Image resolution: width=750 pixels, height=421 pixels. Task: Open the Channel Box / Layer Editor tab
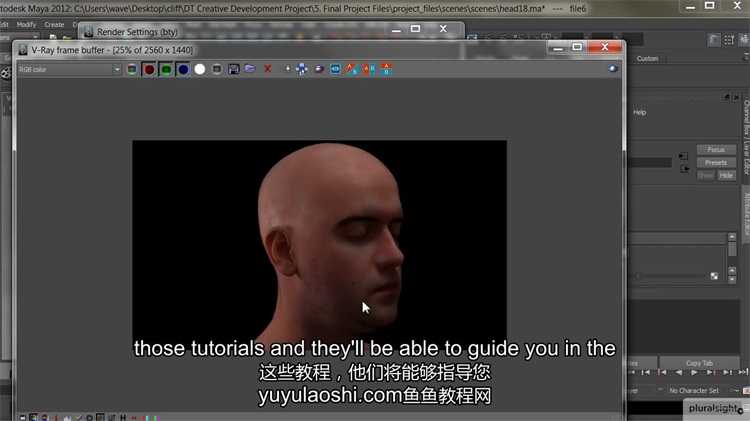point(746,137)
